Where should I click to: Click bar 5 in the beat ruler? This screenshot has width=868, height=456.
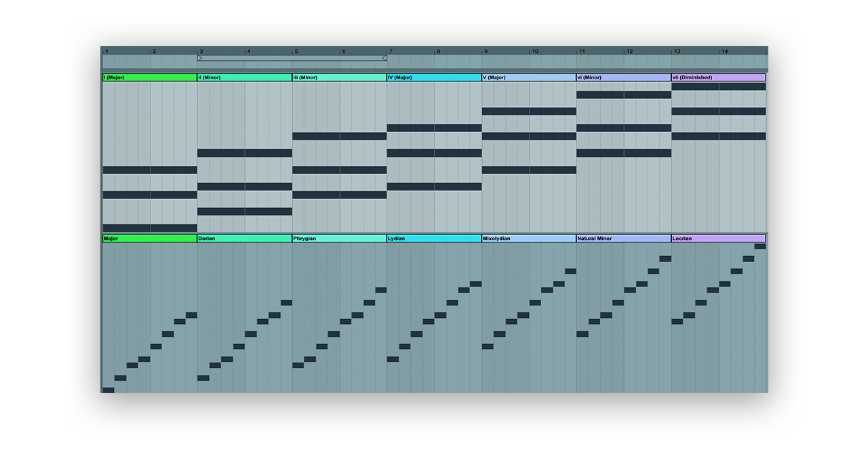tap(296, 51)
